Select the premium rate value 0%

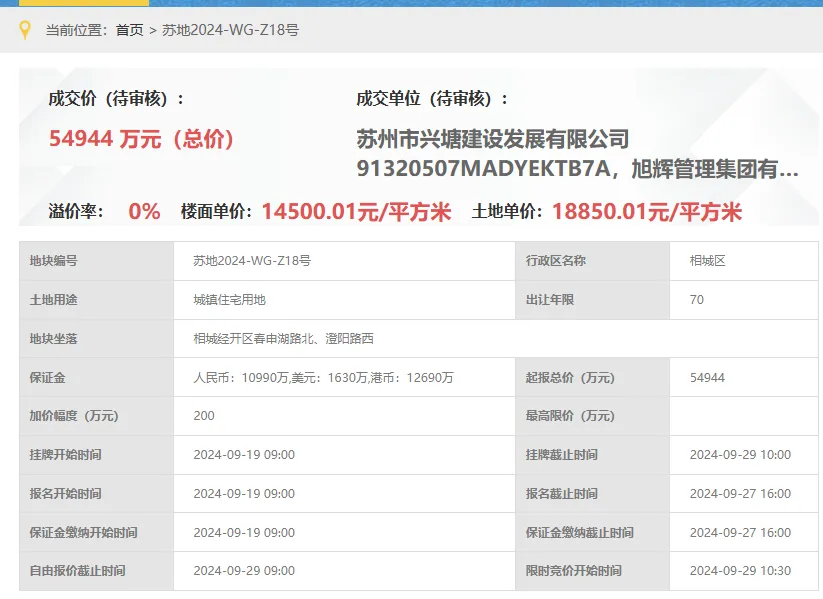144,211
